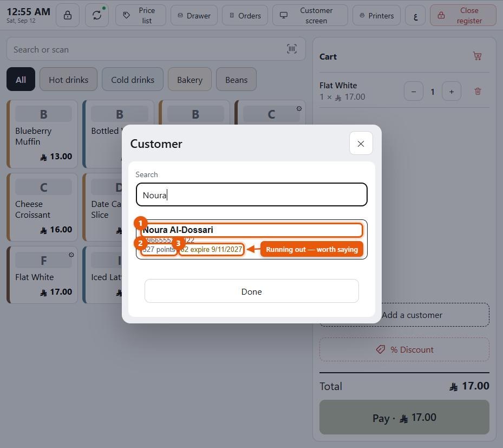Open Printers settings

[x=376, y=15]
